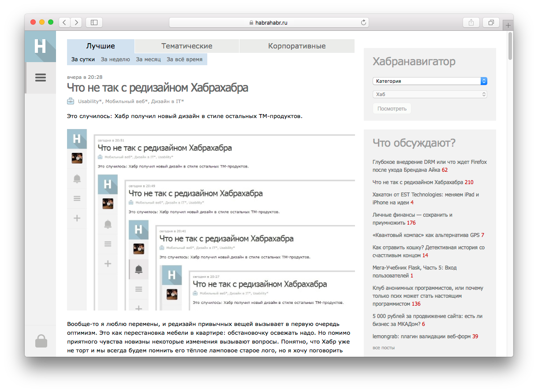Click the recursive redesign screenshot image
This screenshot has width=538, height=392.
click(211, 220)
